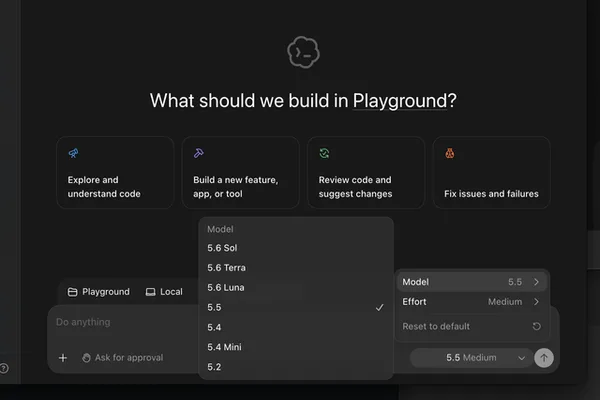Select the 5.6 Sol model
Image resolution: width=600 pixels, height=400 pixels.
click(296, 248)
